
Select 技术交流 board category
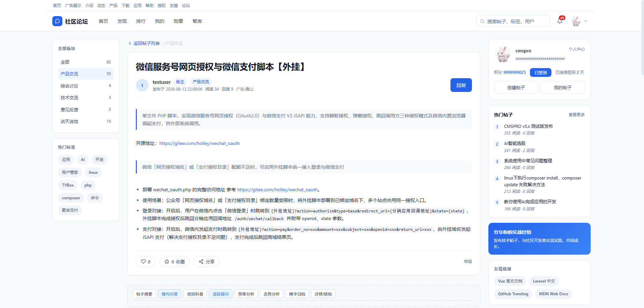tap(86, 98)
